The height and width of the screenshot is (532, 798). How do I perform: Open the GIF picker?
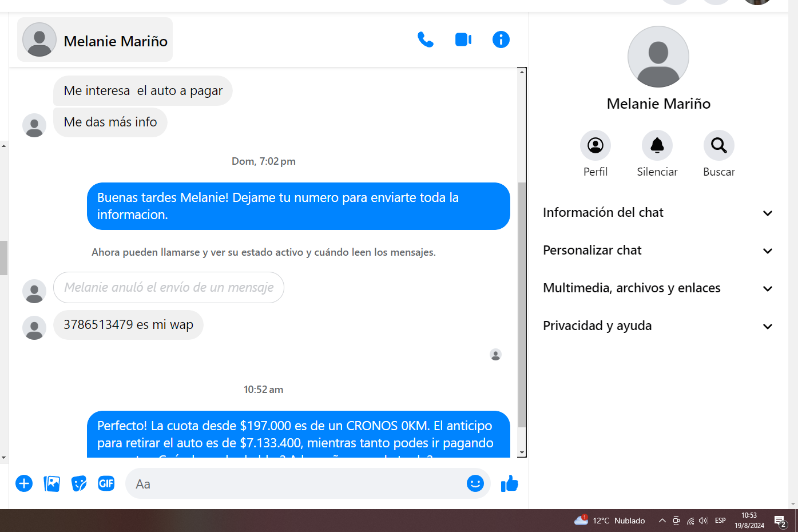106,483
